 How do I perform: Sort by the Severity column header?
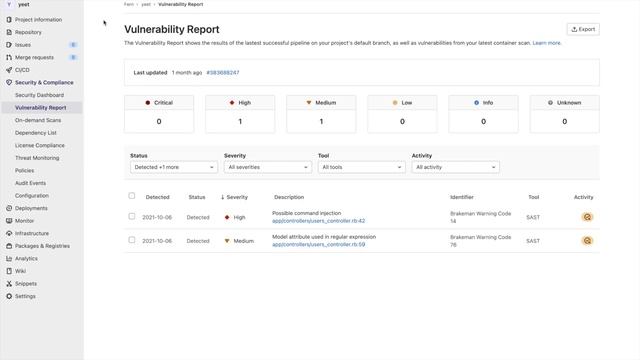pos(234,197)
